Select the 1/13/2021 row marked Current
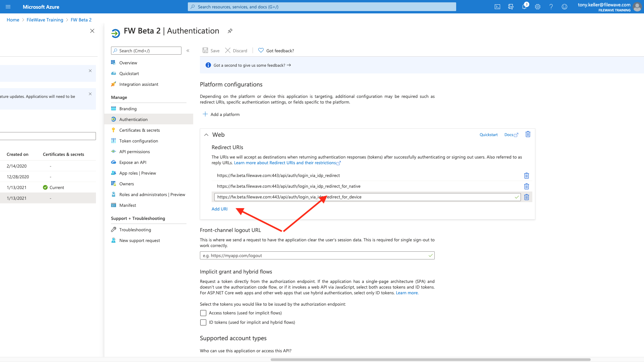This screenshot has height=362, width=644. 48,187
